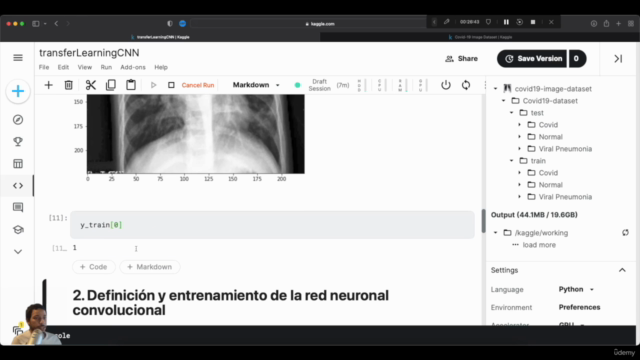
Task: Pause the screen recording
Action: tap(506, 22)
